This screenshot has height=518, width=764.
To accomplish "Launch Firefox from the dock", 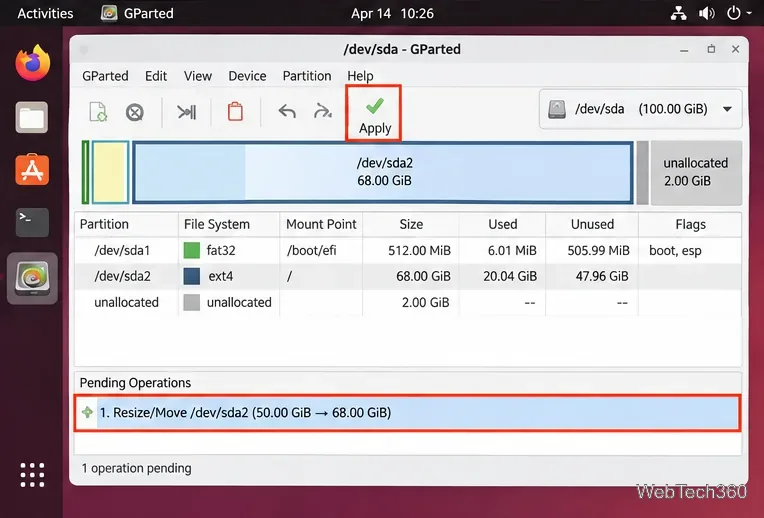I will click(x=32, y=63).
